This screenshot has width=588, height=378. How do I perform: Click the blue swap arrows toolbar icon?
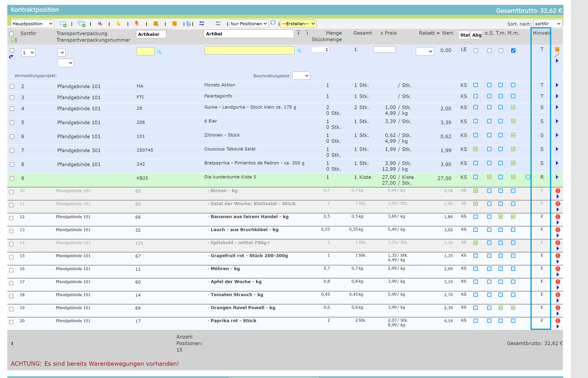tap(202, 24)
